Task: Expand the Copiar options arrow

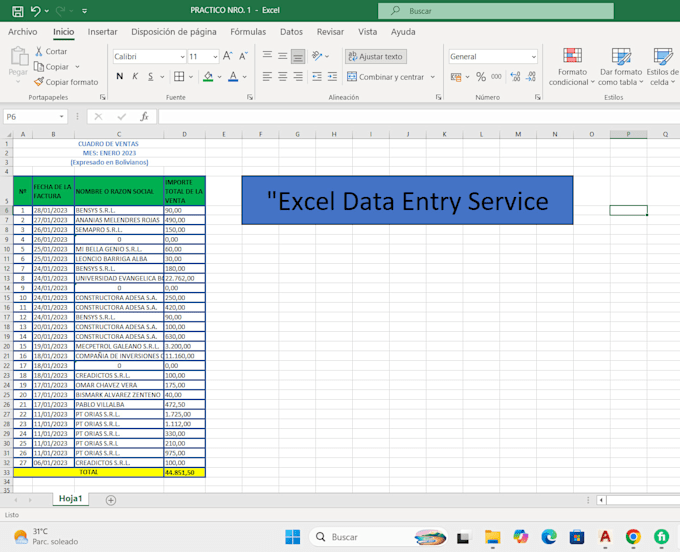Action: pyautogui.click(x=77, y=67)
